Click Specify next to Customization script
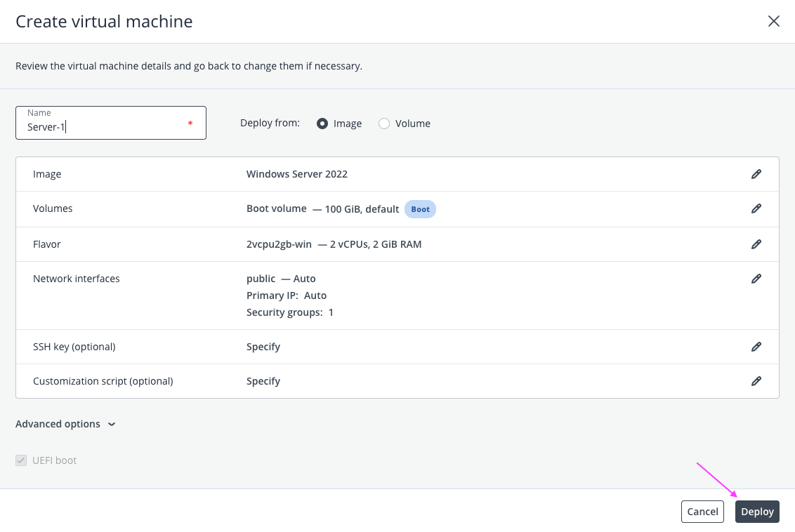 pyautogui.click(x=263, y=381)
